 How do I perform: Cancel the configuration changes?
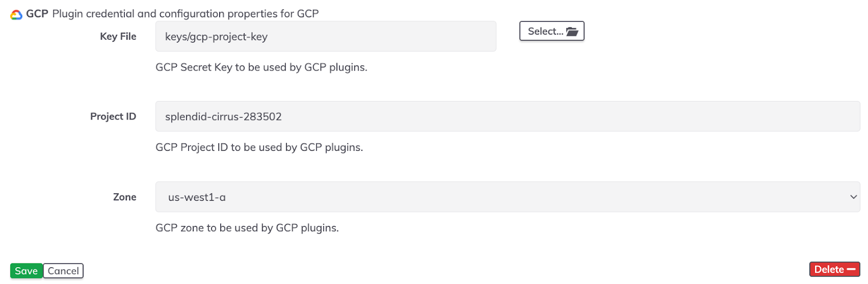(x=63, y=270)
